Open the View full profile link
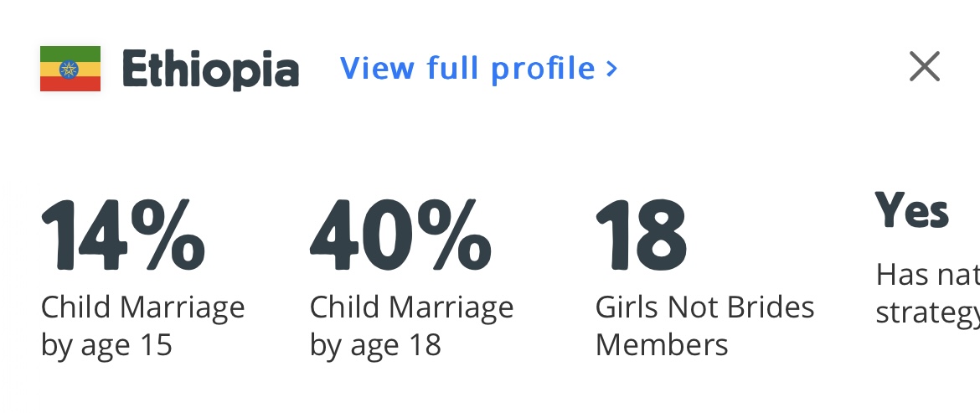Viewport: 980px width, 413px height. [467, 68]
